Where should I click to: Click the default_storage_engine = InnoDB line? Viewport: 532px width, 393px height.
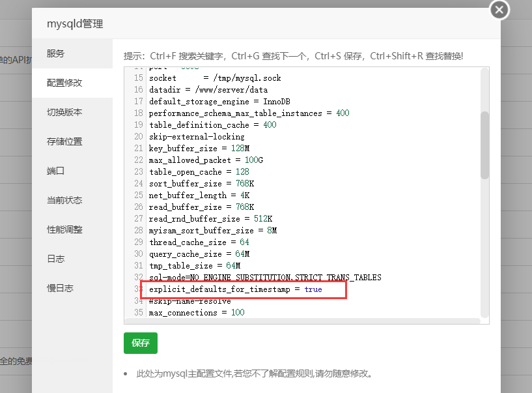click(x=219, y=102)
